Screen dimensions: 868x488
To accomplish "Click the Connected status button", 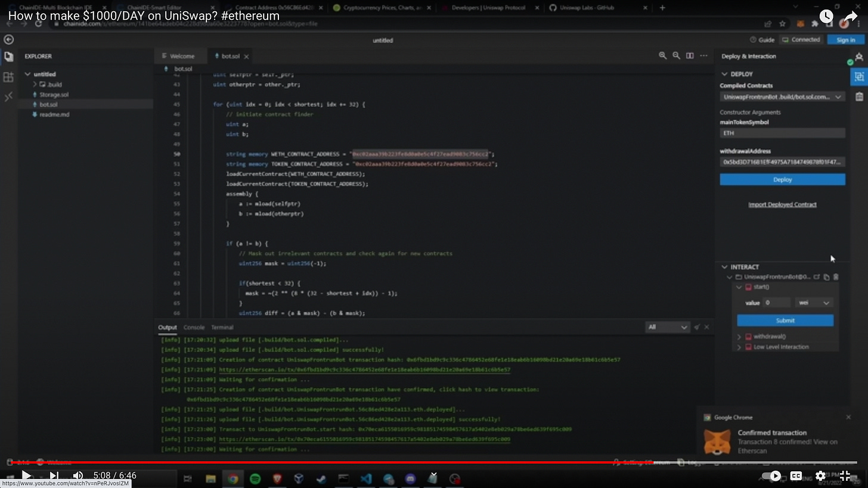I will [801, 39].
